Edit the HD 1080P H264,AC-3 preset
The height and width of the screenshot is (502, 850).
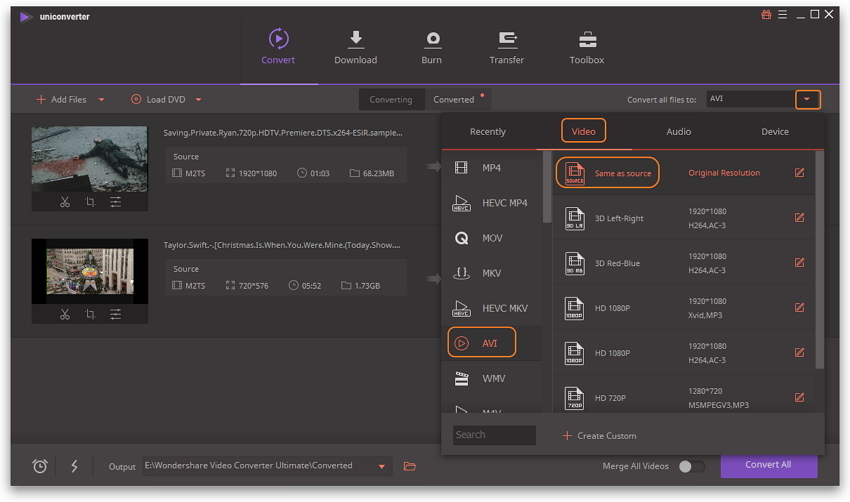[799, 353]
